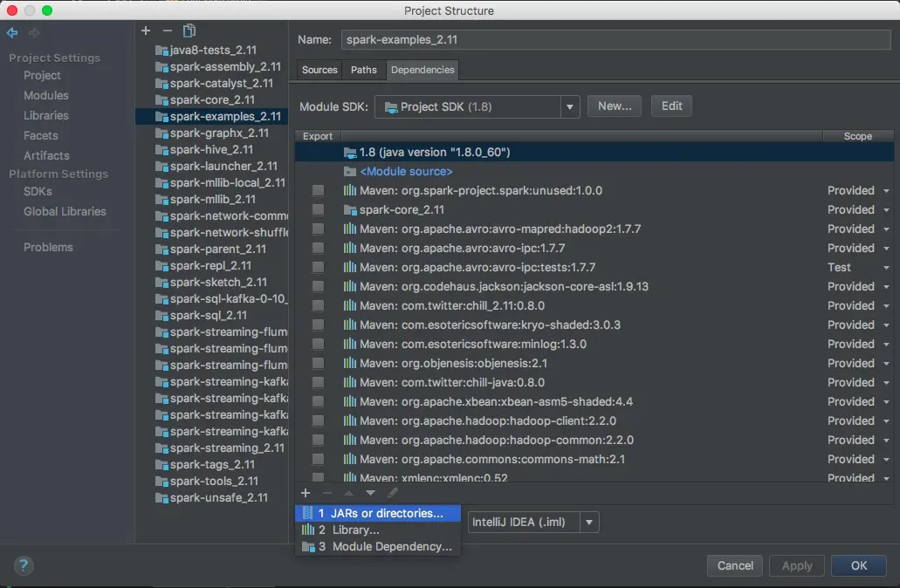Go back with the left arrow icon
Screen dimensions: 900x588
(x=12, y=32)
